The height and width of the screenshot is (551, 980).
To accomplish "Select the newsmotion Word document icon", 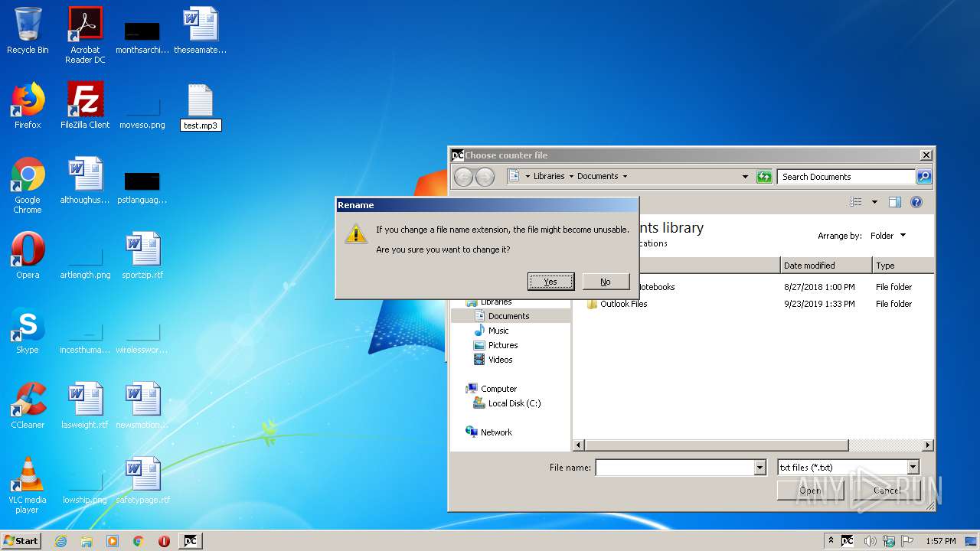I will pyautogui.click(x=142, y=406).
